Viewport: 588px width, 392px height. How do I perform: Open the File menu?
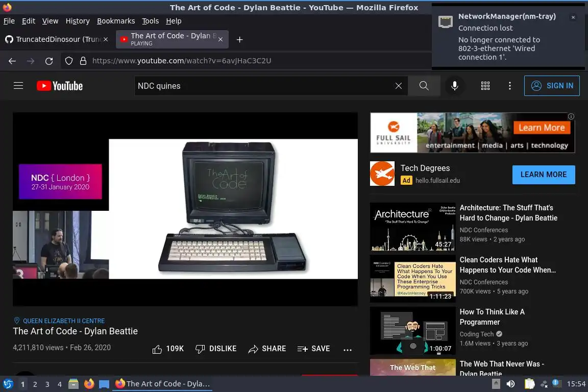[x=9, y=21]
